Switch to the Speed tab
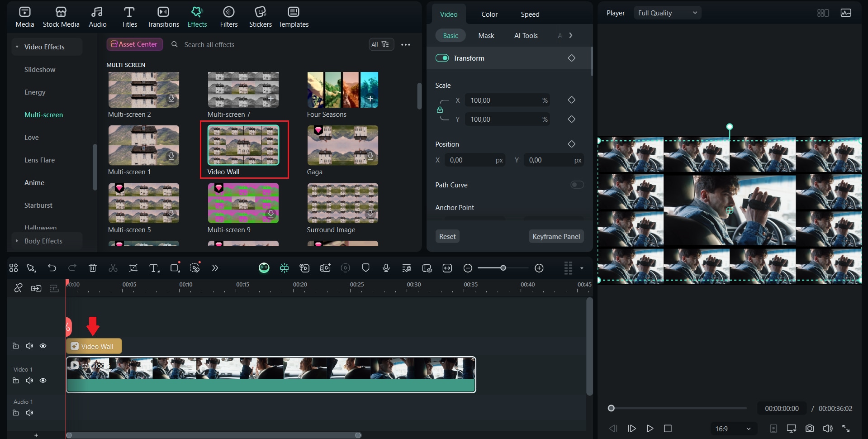Image resolution: width=868 pixels, height=439 pixels. coord(530,14)
